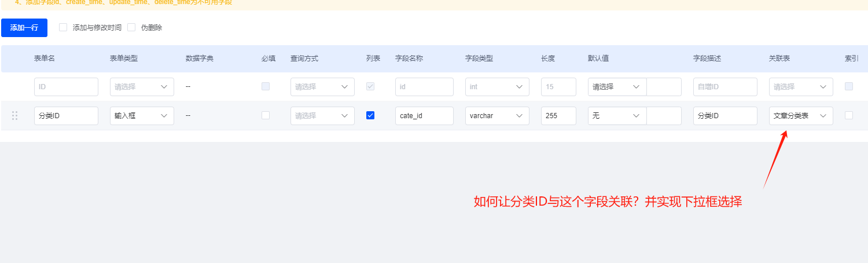Click the 查询方式 column header

[304, 59]
